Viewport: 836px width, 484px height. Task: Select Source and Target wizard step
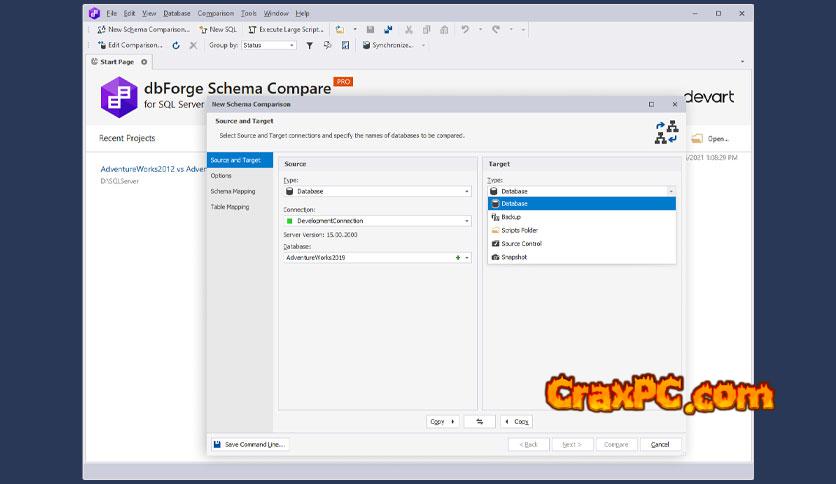click(239, 160)
